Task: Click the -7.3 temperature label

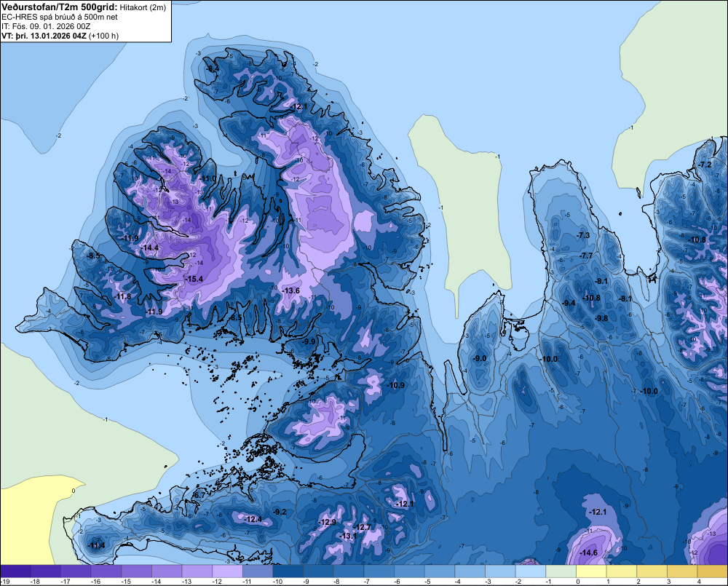Action: pyautogui.click(x=583, y=235)
